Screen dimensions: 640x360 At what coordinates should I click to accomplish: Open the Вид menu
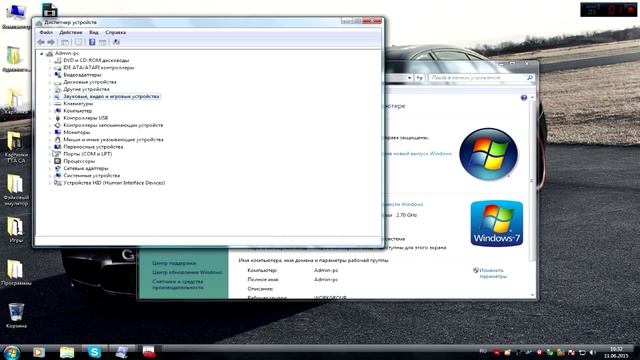click(x=94, y=32)
